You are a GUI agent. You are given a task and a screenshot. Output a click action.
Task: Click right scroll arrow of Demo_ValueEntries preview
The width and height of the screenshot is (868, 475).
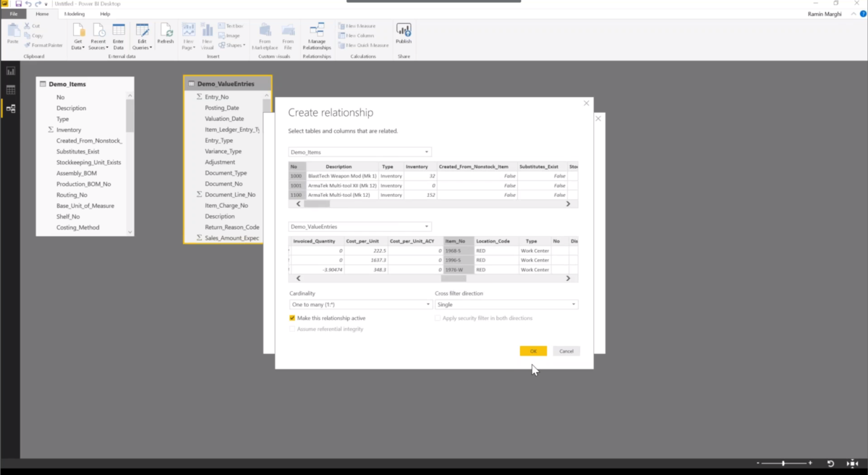click(568, 278)
